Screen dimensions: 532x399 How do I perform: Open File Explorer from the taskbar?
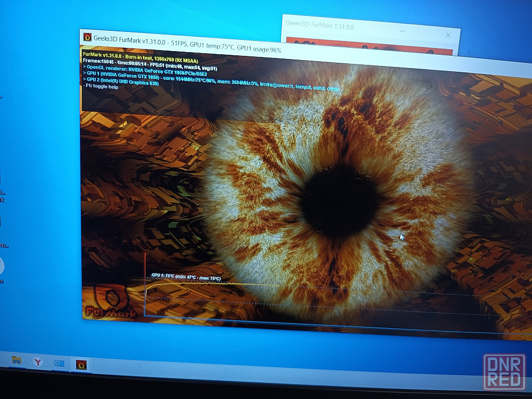16,360
